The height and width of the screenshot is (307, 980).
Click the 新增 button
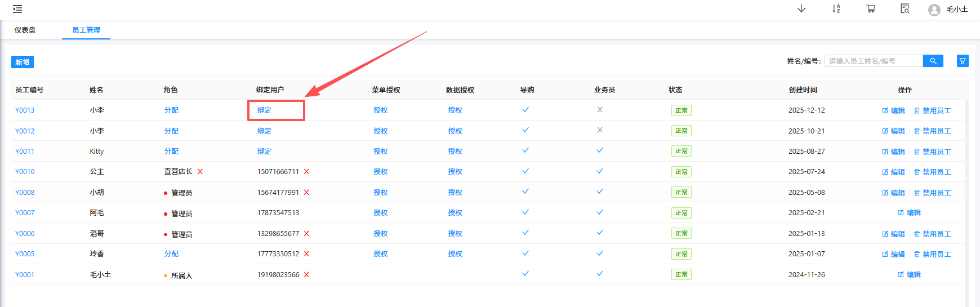click(x=23, y=62)
